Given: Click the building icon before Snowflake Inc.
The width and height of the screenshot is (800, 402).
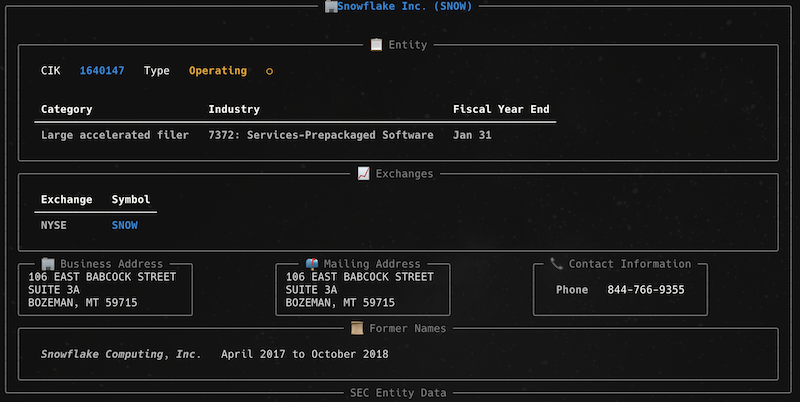Looking at the screenshot, I should [x=331, y=6].
